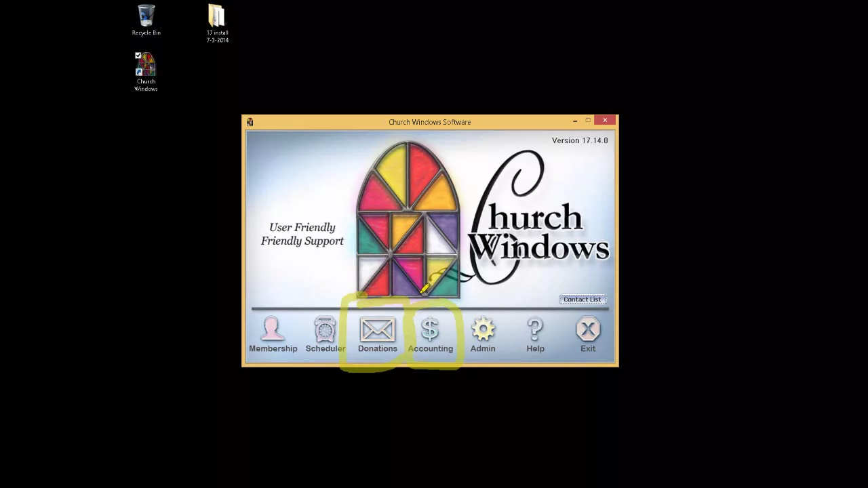Viewport: 868px width, 488px height.
Task: Click the Version 17.14.0 text
Action: click(580, 140)
